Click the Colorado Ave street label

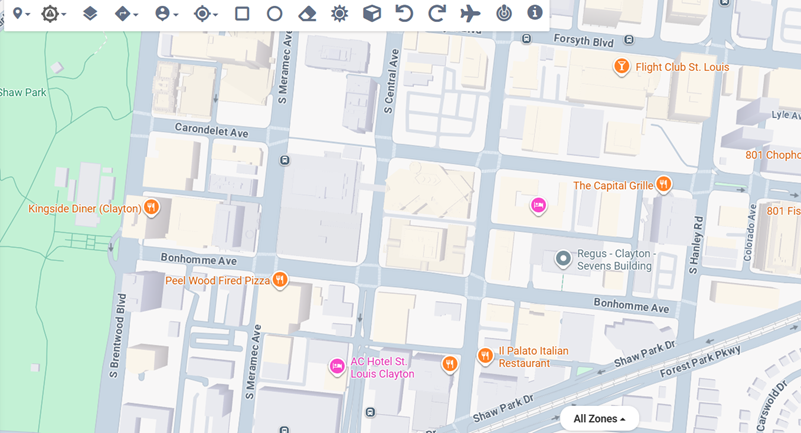750,233
